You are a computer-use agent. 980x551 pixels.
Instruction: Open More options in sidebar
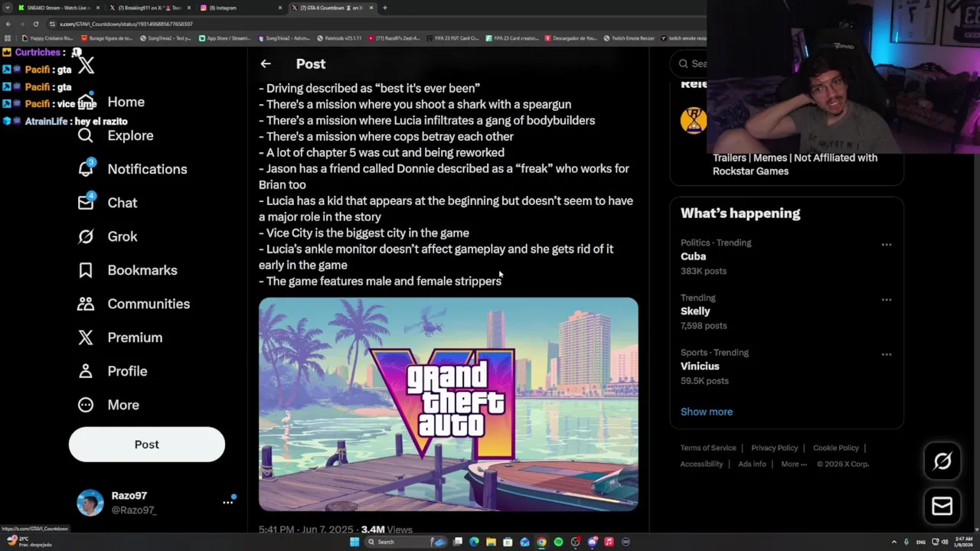[x=108, y=405]
